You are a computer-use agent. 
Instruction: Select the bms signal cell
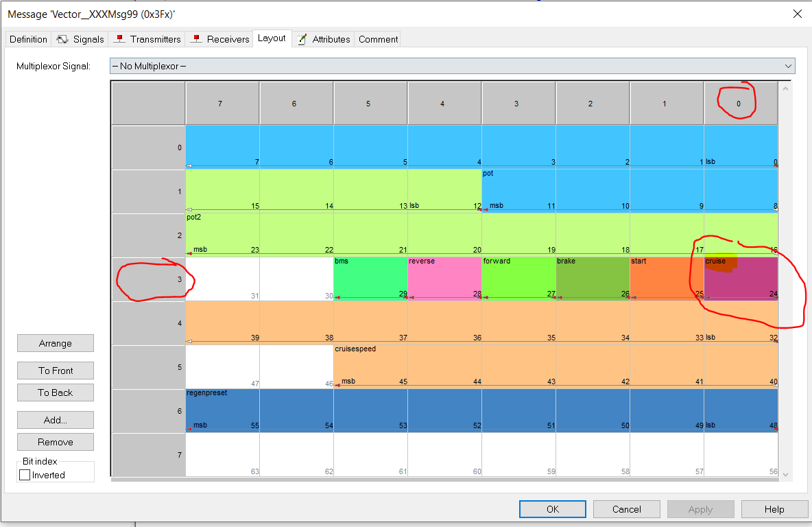[370, 280]
